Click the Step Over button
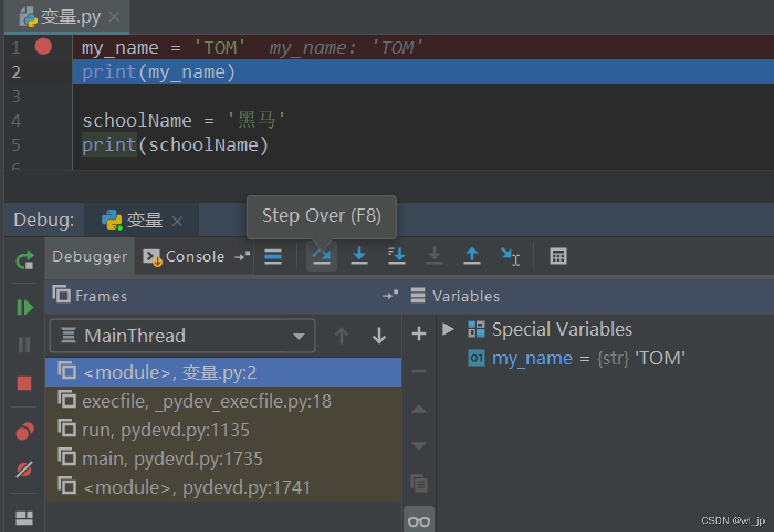Image resolution: width=774 pixels, height=532 pixels. pyautogui.click(x=322, y=256)
